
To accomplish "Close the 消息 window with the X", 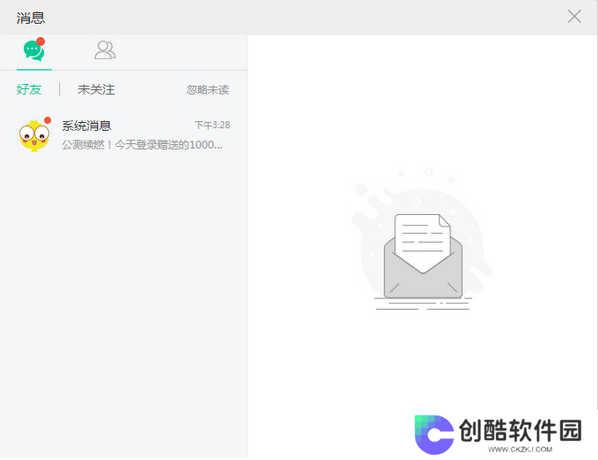I will pyautogui.click(x=574, y=17).
